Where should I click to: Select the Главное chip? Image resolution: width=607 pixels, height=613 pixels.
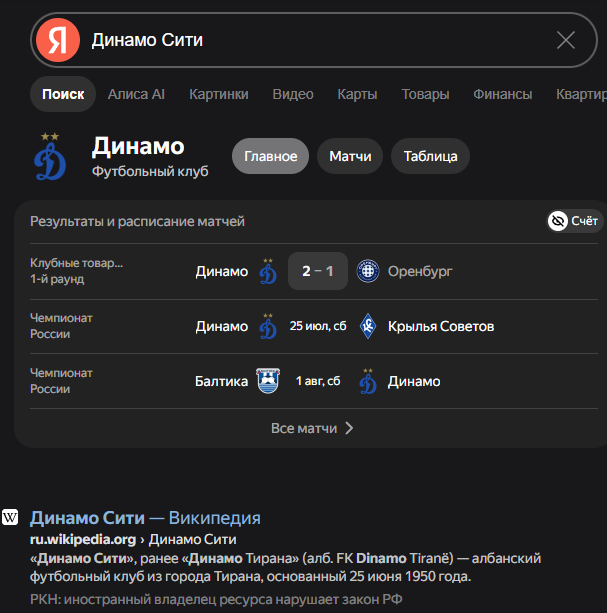(x=270, y=156)
